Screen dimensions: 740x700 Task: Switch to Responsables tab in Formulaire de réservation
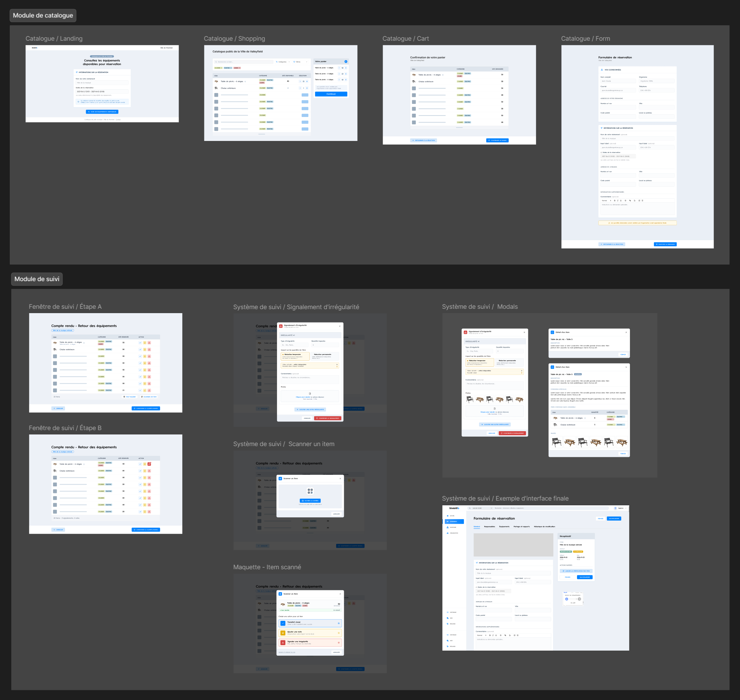tap(489, 526)
